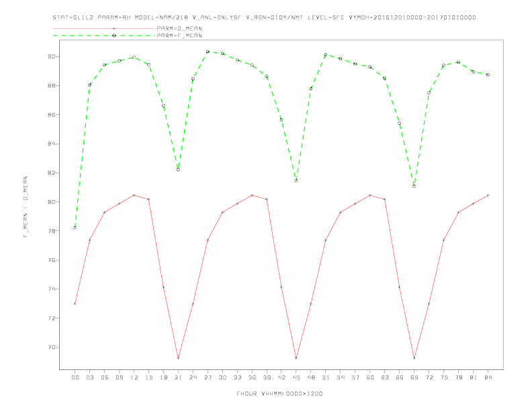Click the x-axis tick label 60
The width and height of the screenshot is (532, 411).
pyautogui.click(x=370, y=377)
